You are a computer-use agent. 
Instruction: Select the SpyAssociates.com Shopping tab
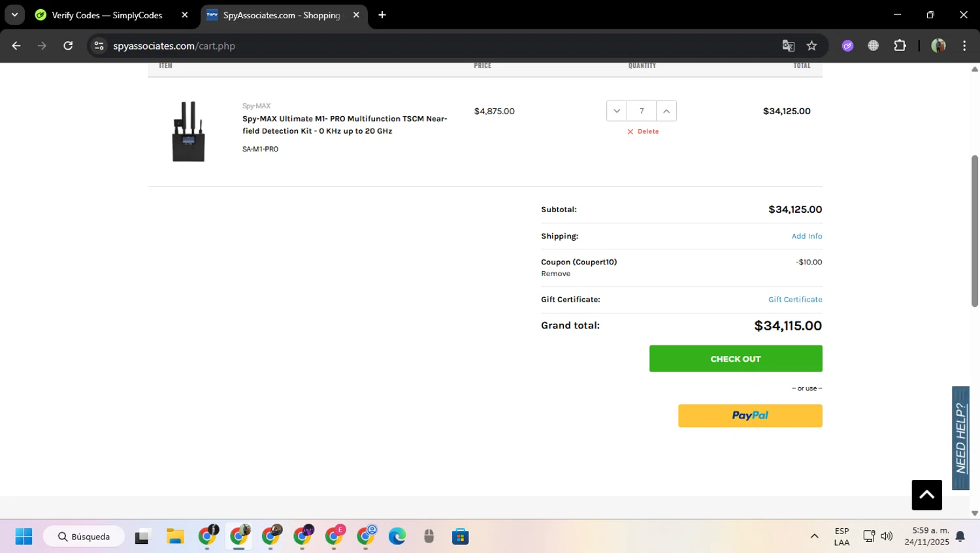point(282,15)
